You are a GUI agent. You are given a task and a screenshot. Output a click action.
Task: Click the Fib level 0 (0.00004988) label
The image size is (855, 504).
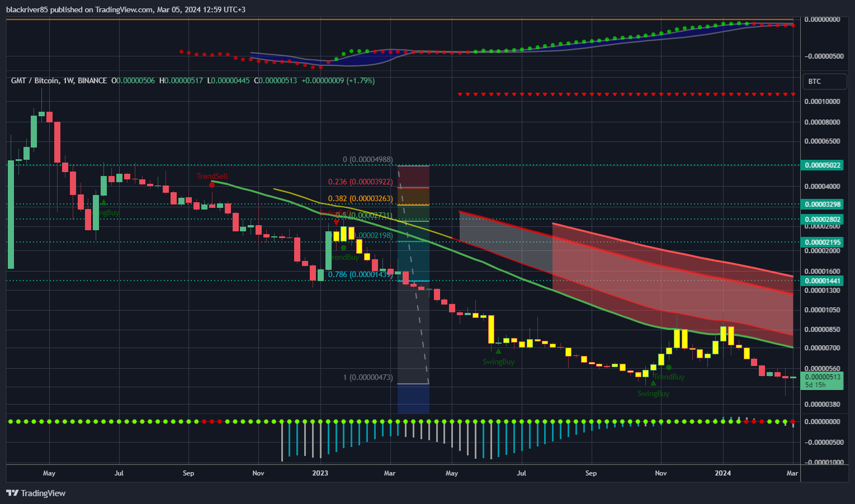click(369, 160)
